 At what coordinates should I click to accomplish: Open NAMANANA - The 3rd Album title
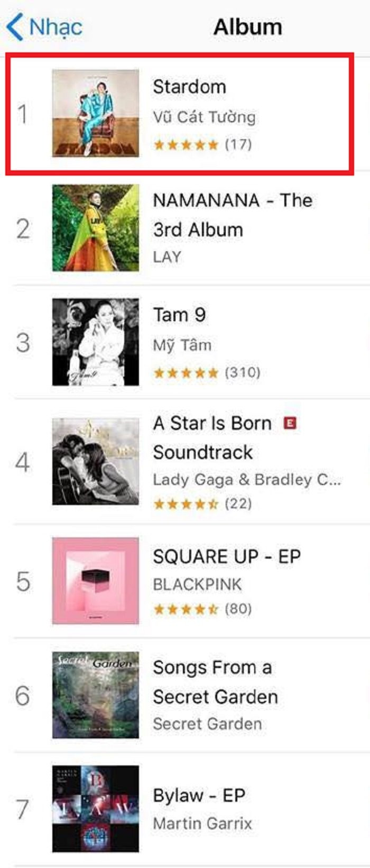233,215
